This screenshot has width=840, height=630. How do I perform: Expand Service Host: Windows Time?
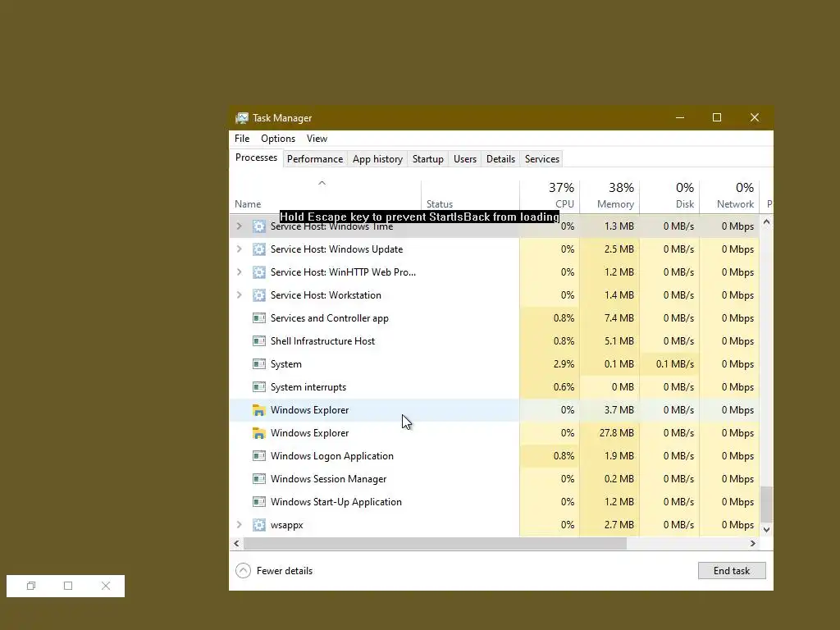[240, 226]
